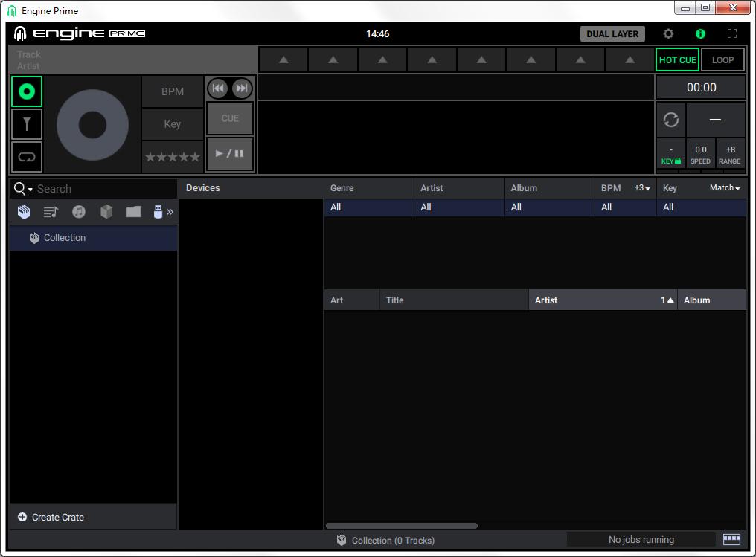This screenshot has width=756, height=557.
Task: Open the Playlists view icon
Action: click(x=51, y=213)
